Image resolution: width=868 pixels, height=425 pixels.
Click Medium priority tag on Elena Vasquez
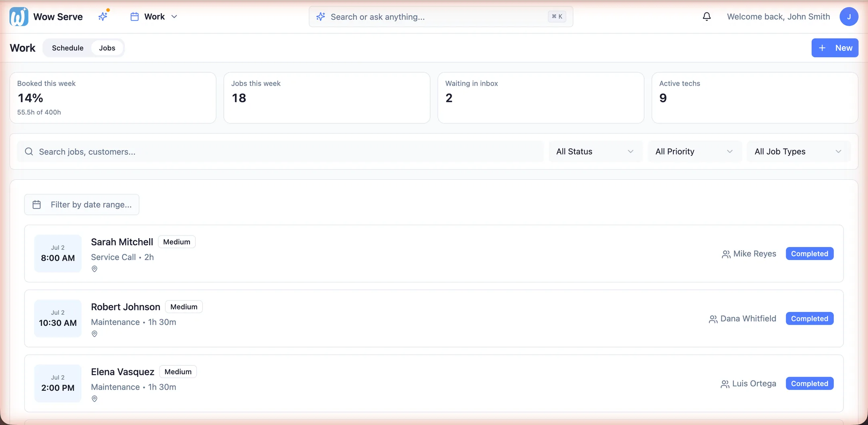point(178,372)
